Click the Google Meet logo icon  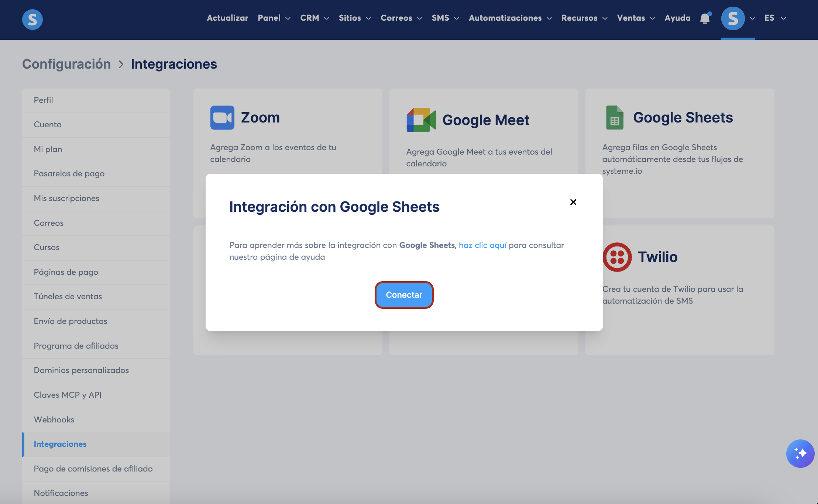421,120
